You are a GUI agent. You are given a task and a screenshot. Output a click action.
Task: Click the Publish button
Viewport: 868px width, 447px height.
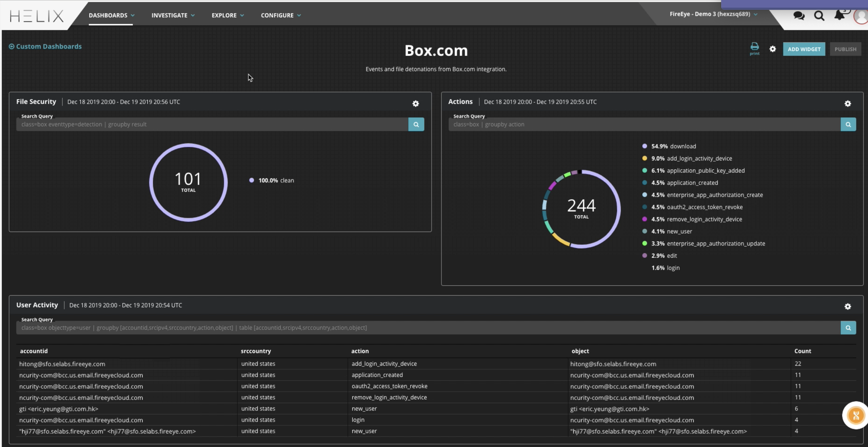(845, 49)
